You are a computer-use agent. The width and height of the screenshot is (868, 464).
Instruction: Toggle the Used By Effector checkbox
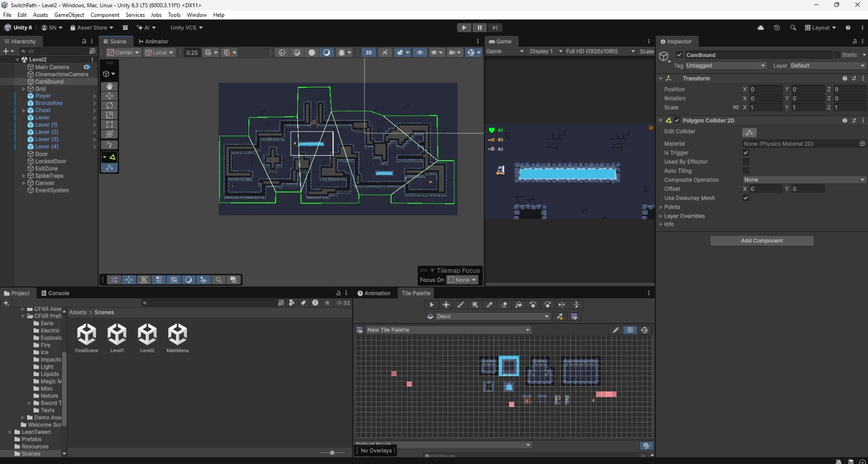(746, 162)
